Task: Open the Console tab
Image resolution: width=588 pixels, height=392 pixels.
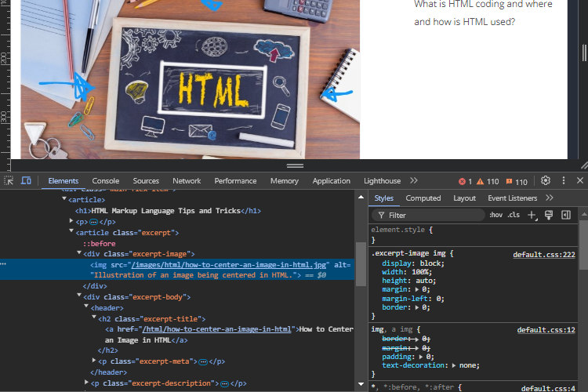Action: coord(105,181)
